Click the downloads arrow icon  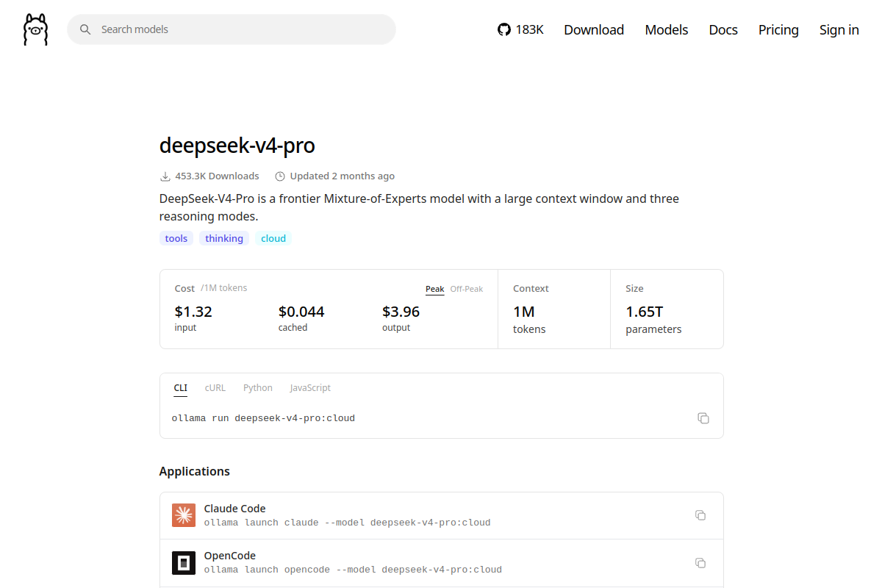165,176
